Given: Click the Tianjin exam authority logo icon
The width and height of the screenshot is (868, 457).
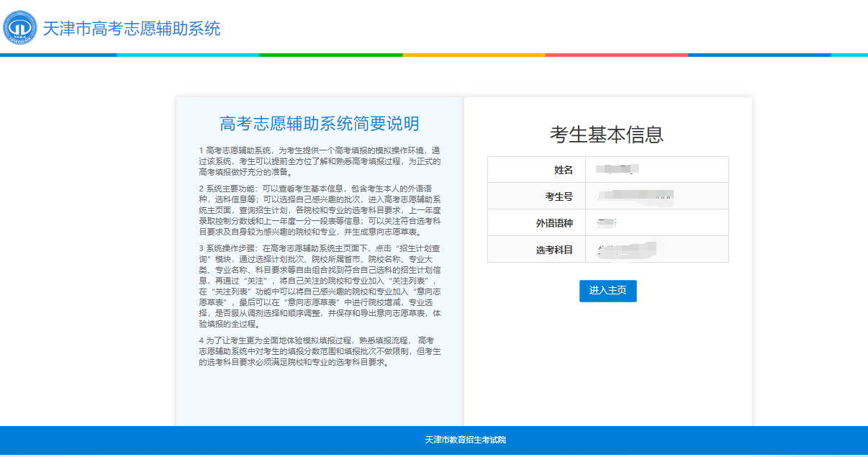Looking at the screenshot, I should click(x=20, y=28).
